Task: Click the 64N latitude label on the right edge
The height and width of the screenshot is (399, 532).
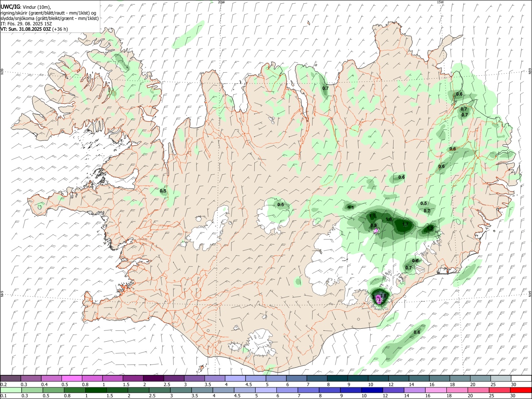Action: [530, 293]
